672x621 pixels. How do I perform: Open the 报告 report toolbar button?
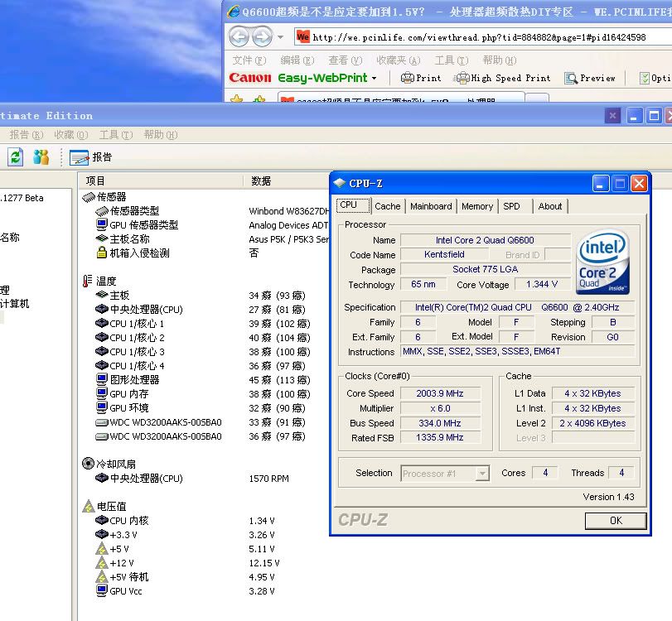(90, 156)
